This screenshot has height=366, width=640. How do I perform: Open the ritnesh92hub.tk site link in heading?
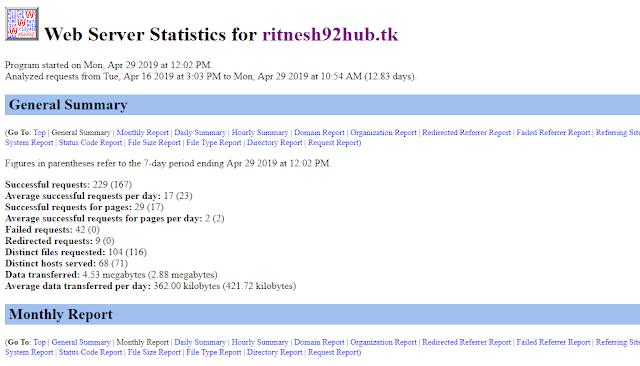[330, 34]
